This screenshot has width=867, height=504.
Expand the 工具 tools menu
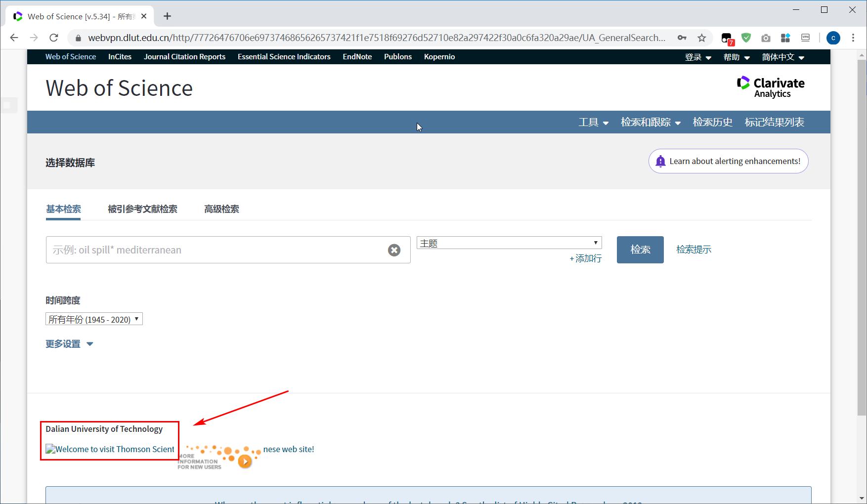[594, 122]
